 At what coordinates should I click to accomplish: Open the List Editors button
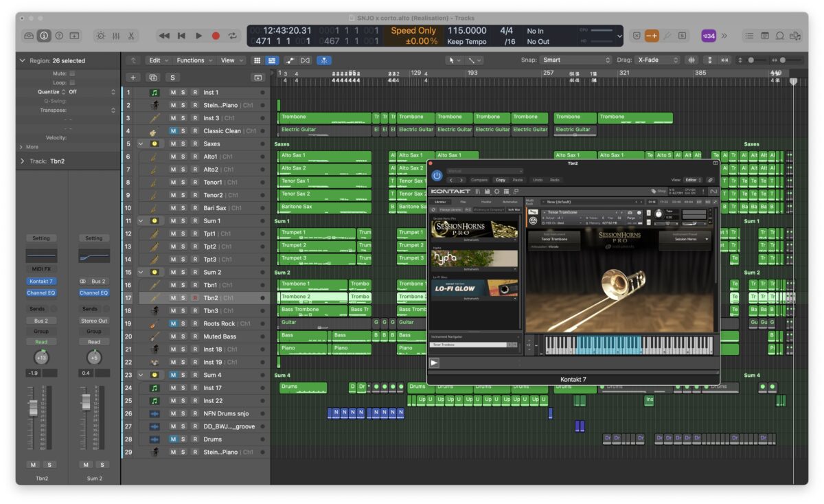[749, 36]
